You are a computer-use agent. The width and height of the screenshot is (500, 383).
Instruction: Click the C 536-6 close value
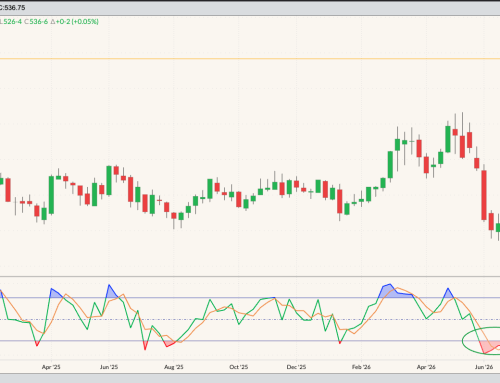(x=36, y=22)
